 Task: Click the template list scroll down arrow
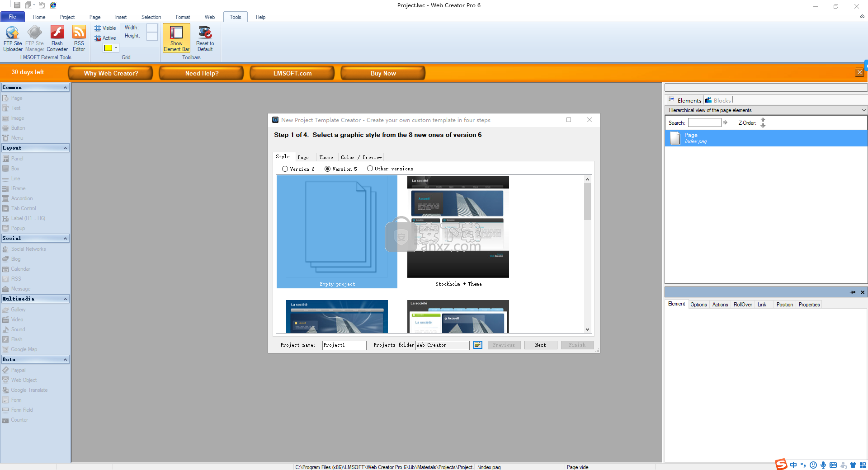[587, 329]
